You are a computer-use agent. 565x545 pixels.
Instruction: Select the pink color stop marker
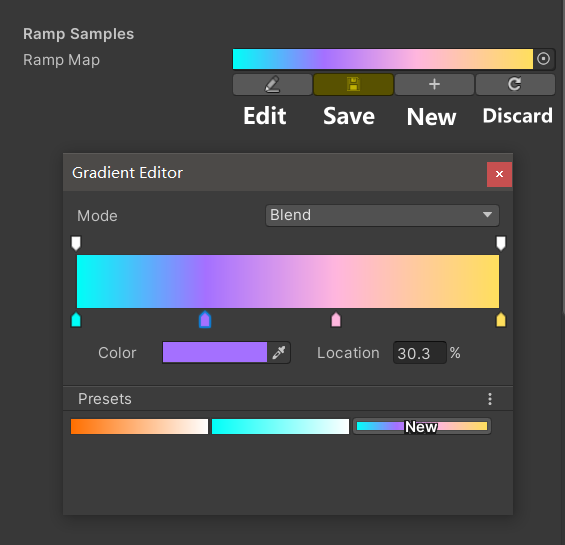point(336,320)
